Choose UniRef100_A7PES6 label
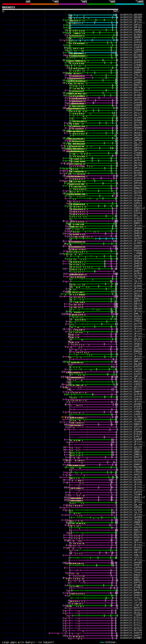Image resolution: width=146 pixels, height=644 pixels. (131, 321)
